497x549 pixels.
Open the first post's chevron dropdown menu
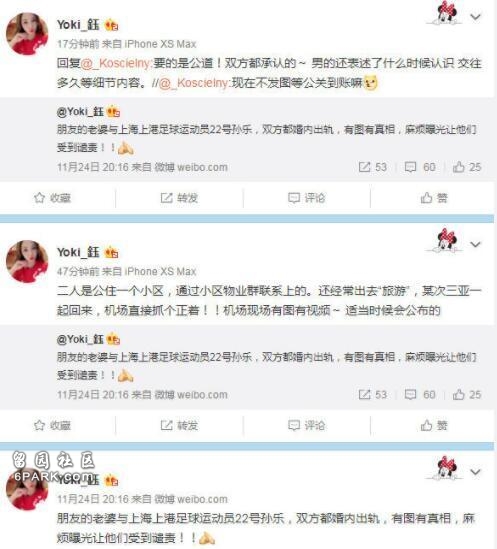click(475, 17)
